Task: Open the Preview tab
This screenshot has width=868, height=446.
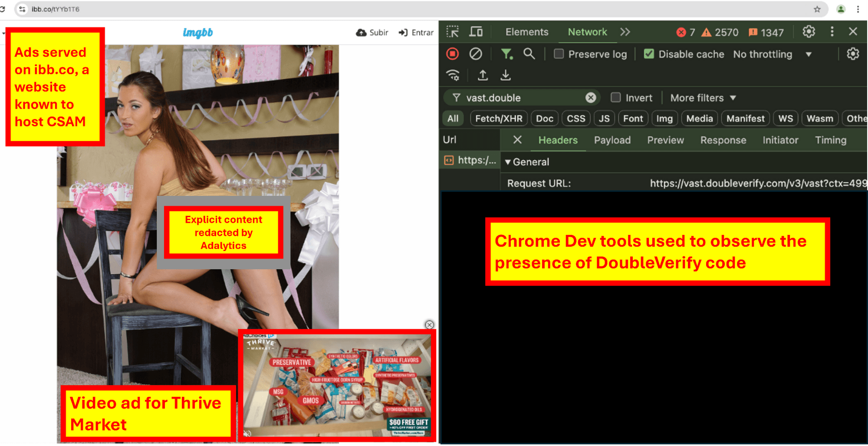Action: pyautogui.click(x=665, y=140)
